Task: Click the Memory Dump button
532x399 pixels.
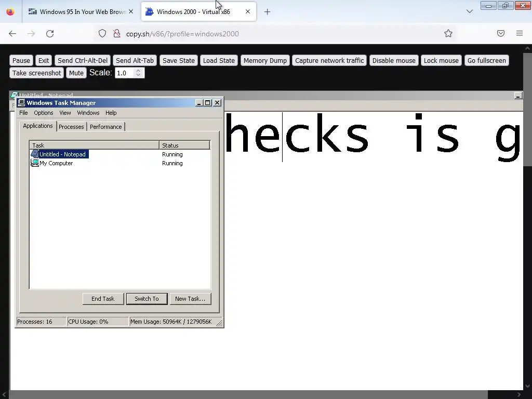Action: pos(265,60)
